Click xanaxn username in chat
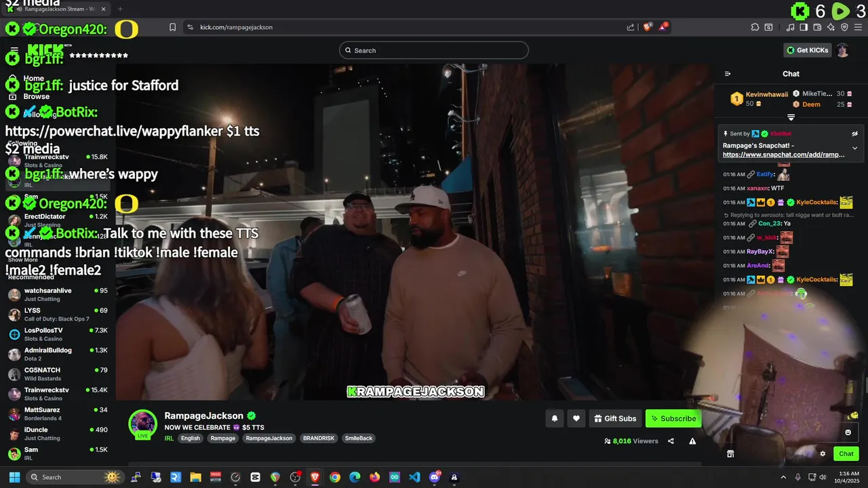 point(757,188)
